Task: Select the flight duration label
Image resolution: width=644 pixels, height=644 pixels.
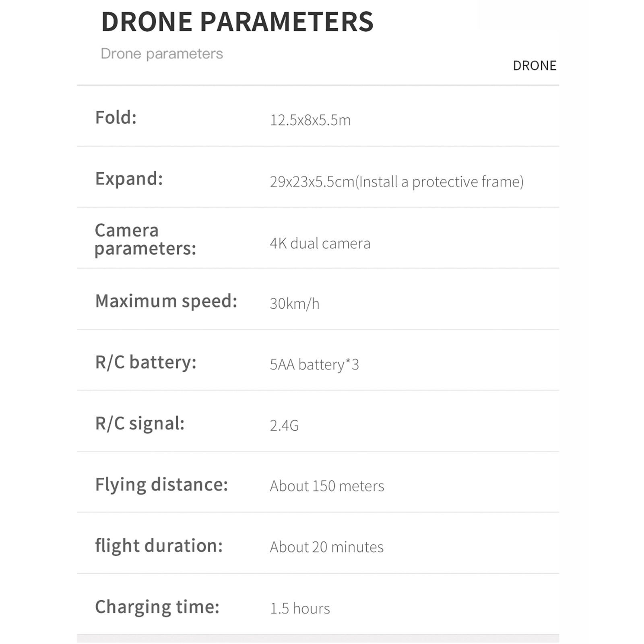Action: click(159, 546)
